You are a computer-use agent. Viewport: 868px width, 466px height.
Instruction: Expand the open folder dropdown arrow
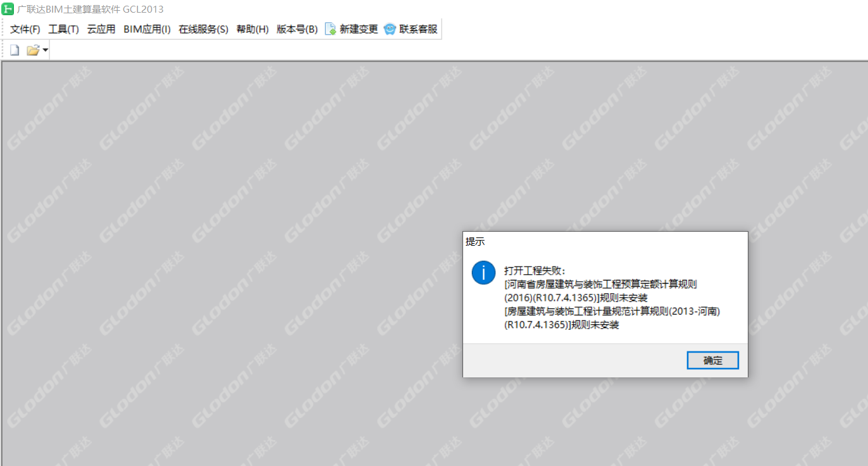[x=46, y=50]
